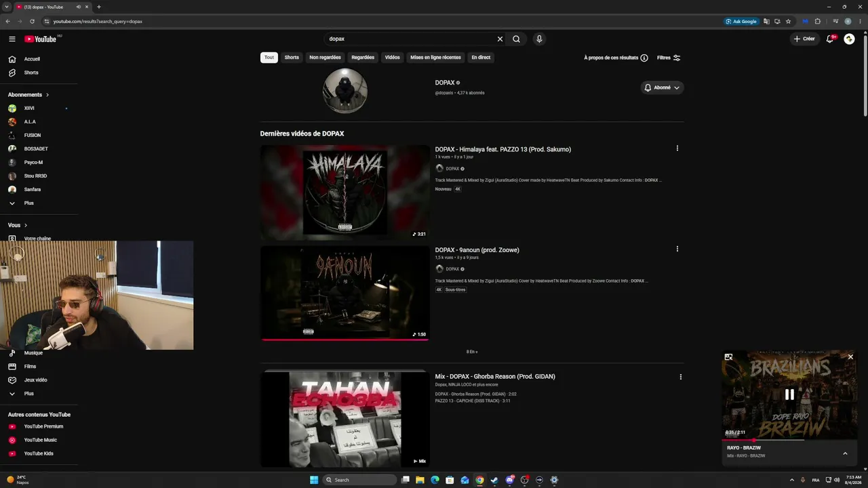The height and width of the screenshot is (488, 868).
Task: Open the YouTube guide hamburger menu
Action: (12, 39)
